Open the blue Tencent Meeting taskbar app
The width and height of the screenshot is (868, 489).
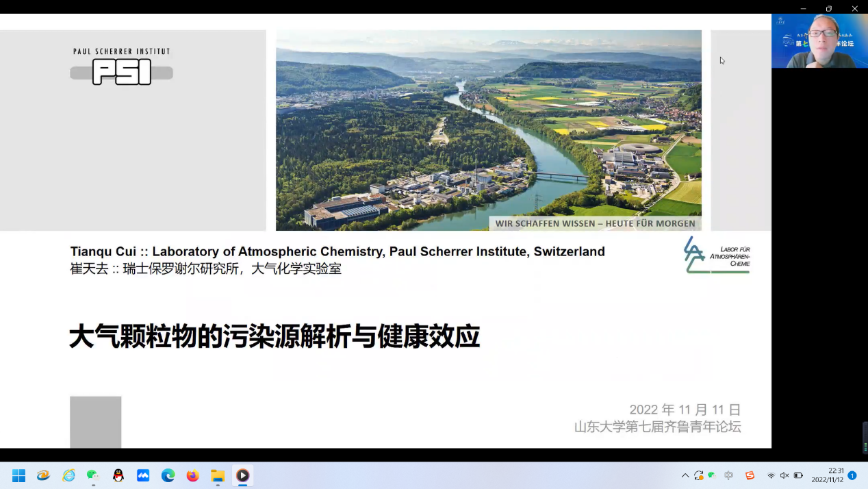[143, 475]
